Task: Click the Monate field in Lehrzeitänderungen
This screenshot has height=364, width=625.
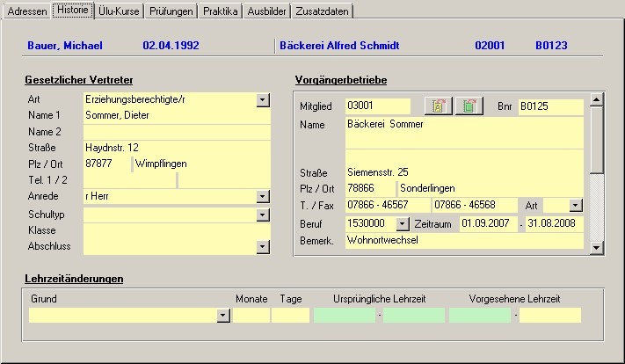Action: tap(251, 315)
